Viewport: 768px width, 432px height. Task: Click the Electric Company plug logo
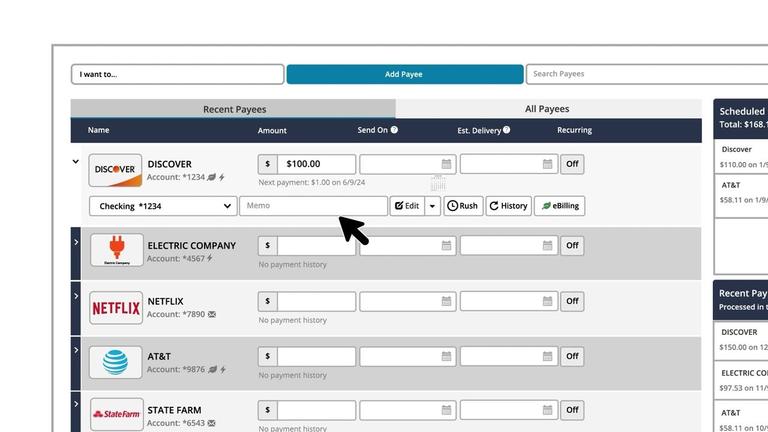117,250
